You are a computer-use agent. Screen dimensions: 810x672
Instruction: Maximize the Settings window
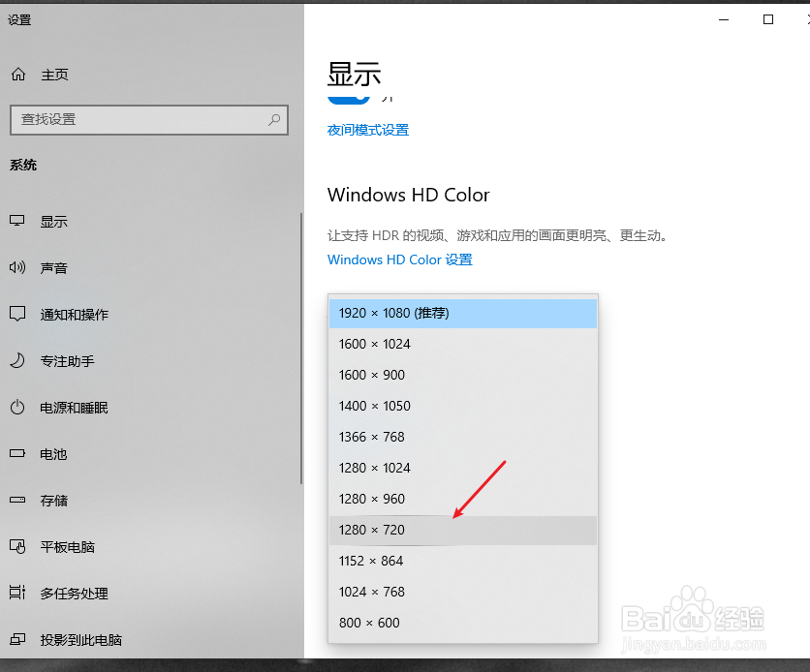coord(768,19)
